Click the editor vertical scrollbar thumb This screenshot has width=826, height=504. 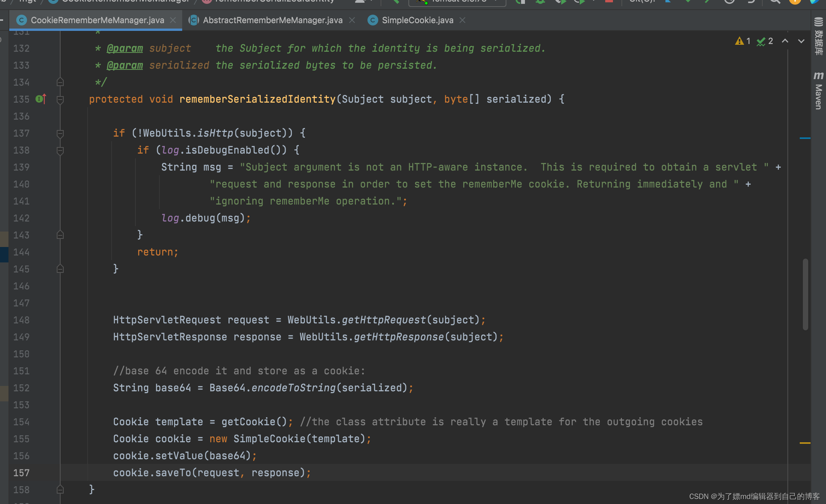(806, 294)
